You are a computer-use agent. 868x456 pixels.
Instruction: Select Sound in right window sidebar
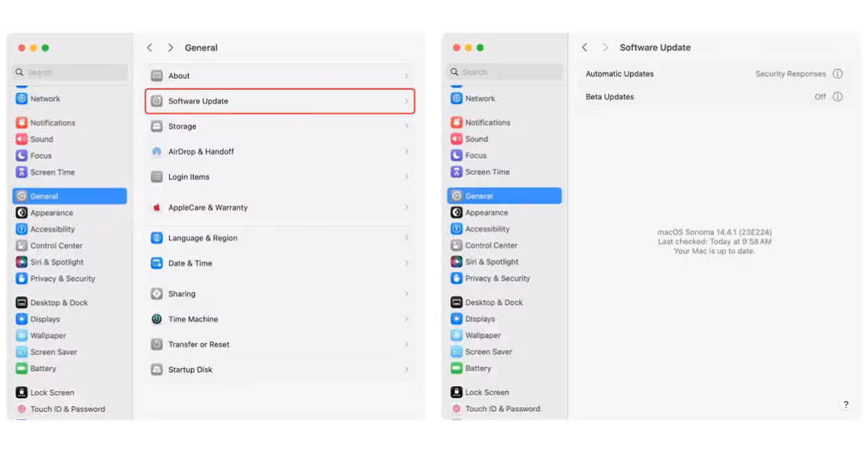[x=504, y=139]
